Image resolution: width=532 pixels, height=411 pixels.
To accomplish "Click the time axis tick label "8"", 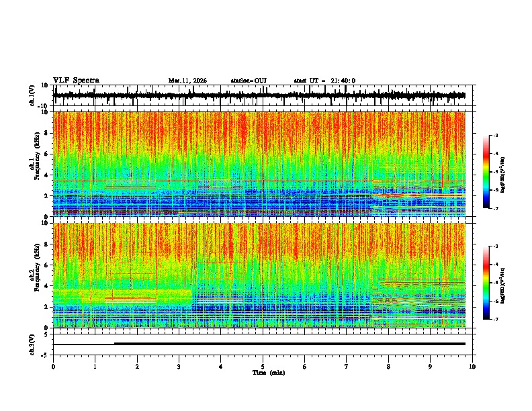I will (x=388, y=367).
